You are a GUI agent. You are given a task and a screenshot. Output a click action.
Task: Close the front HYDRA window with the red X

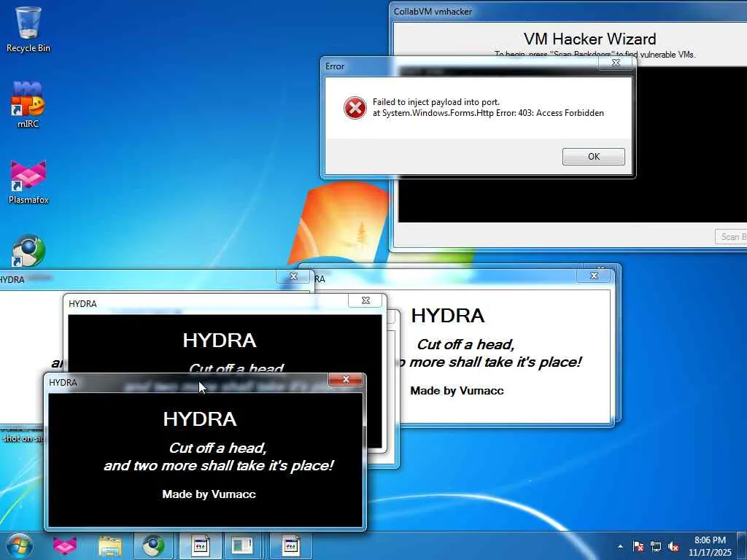[x=346, y=379]
